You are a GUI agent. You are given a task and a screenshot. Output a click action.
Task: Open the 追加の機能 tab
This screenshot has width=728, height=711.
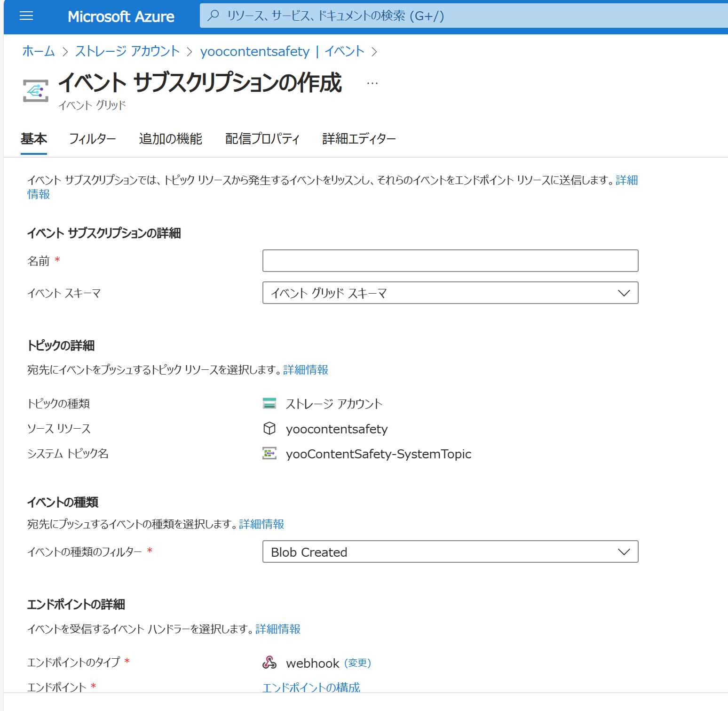click(170, 139)
